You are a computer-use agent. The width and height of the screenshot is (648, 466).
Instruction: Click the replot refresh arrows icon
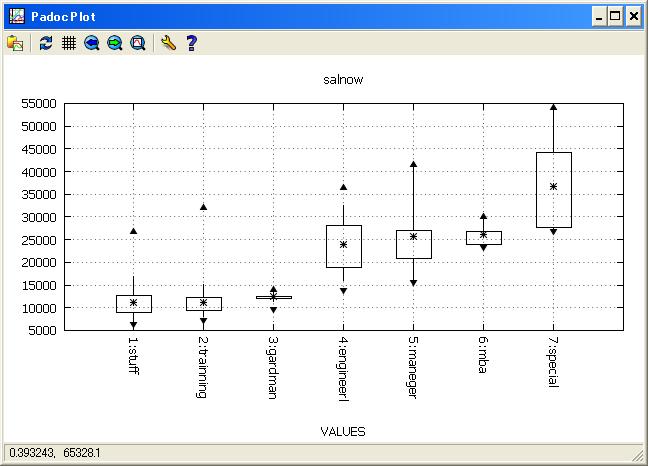[46, 43]
